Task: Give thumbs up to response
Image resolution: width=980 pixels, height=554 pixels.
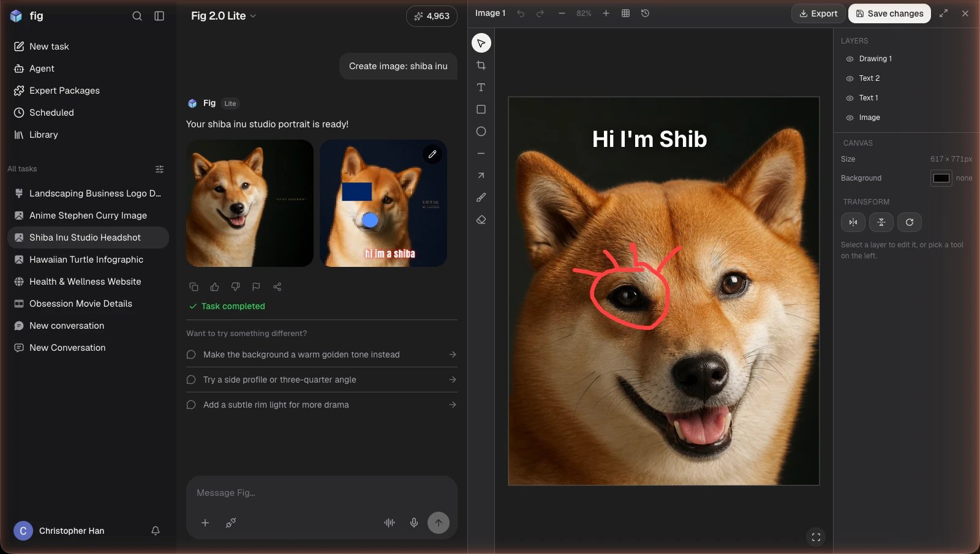Action: [x=214, y=286]
